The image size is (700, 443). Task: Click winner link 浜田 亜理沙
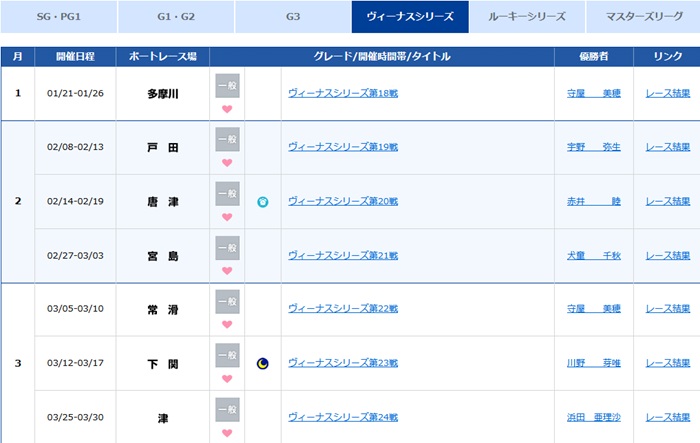pyautogui.click(x=593, y=418)
